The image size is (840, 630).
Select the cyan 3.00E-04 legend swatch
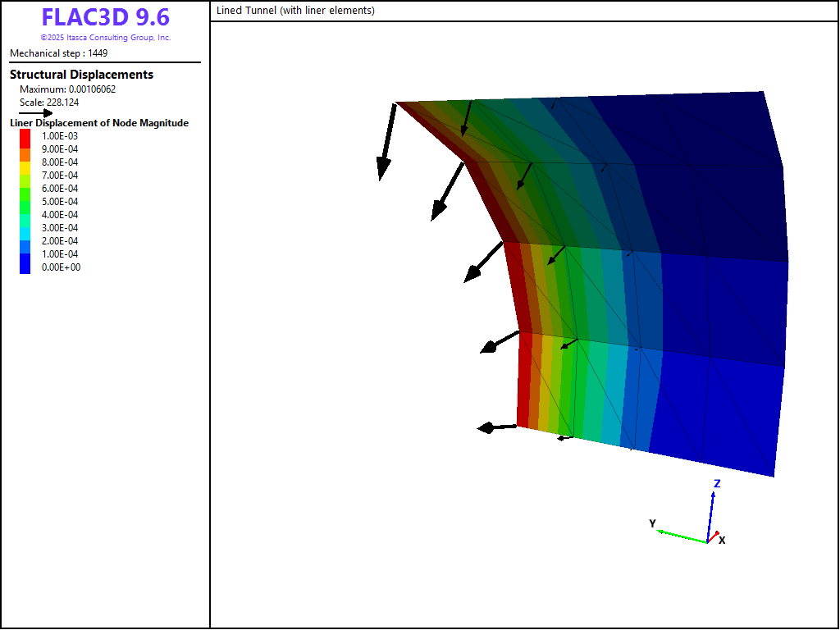(25, 229)
